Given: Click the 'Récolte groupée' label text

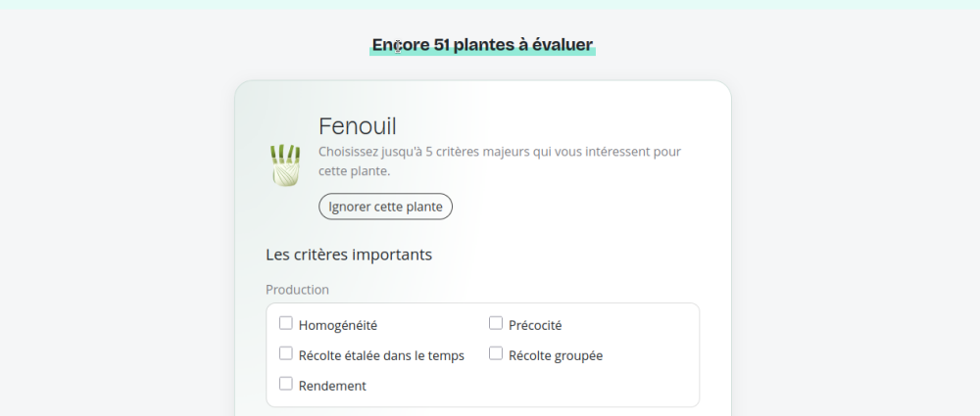Looking at the screenshot, I should (x=556, y=356).
